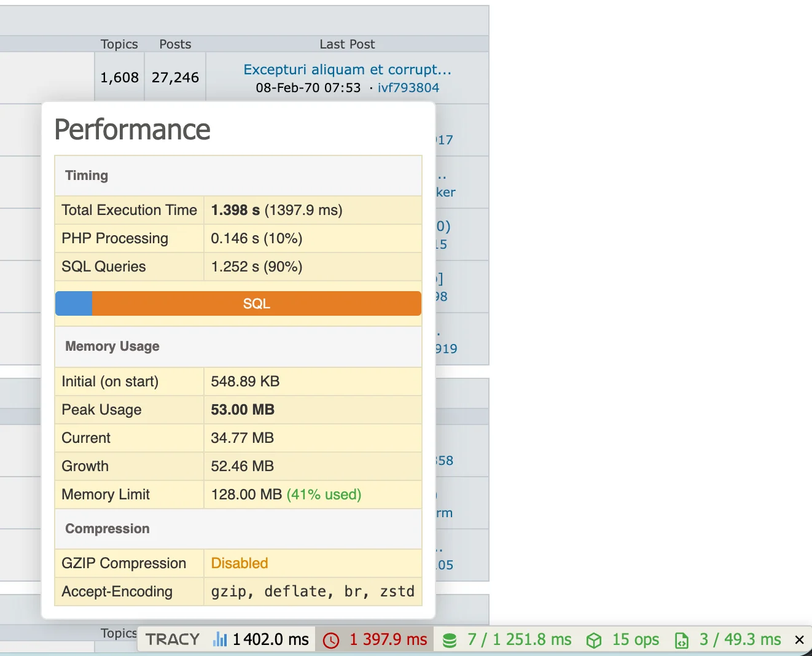The width and height of the screenshot is (812, 656).
Task: Click the Total Execution Time label
Action: pyautogui.click(x=129, y=210)
